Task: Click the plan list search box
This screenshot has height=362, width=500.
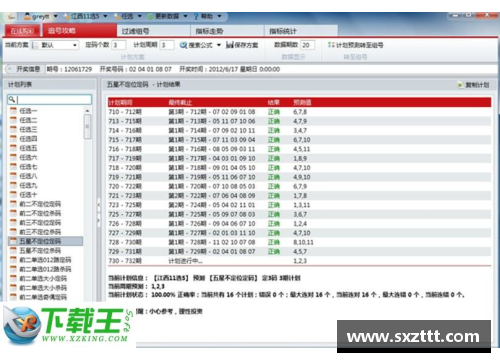Action: click(x=50, y=99)
